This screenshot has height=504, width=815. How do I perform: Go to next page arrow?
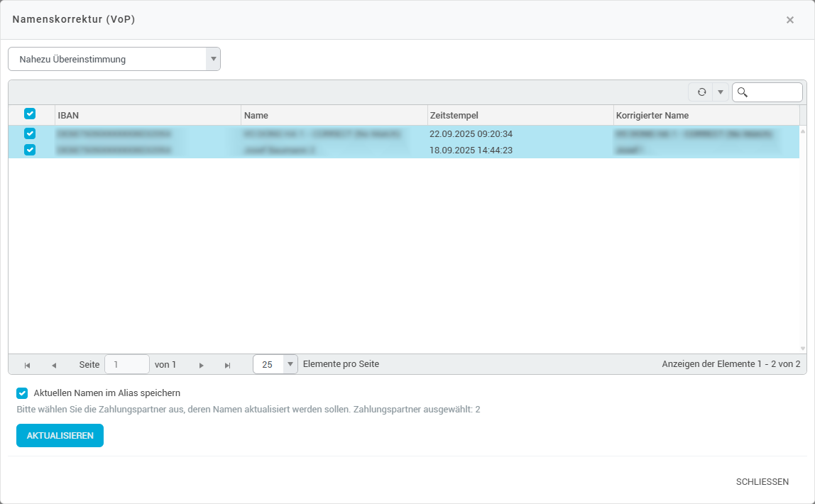[202, 365]
